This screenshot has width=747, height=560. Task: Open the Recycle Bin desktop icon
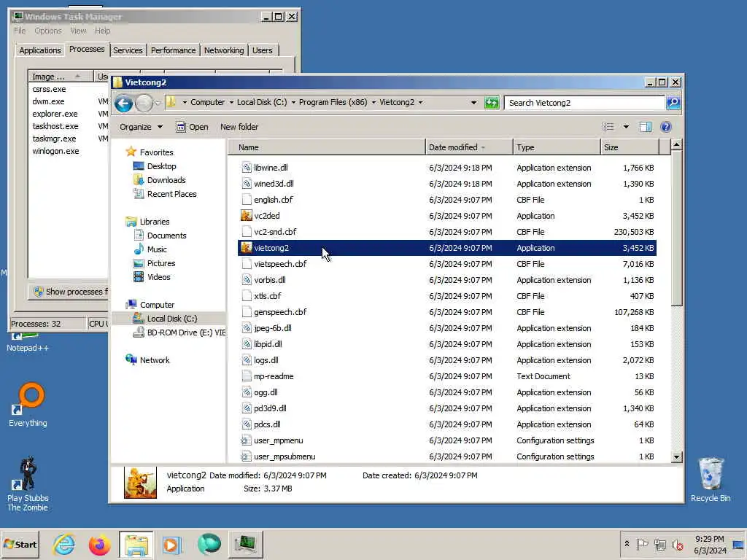click(x=711, y=480)
